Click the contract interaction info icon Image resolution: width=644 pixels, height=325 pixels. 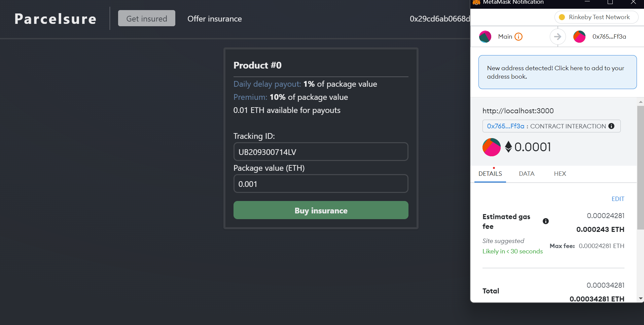click(611, 126)
